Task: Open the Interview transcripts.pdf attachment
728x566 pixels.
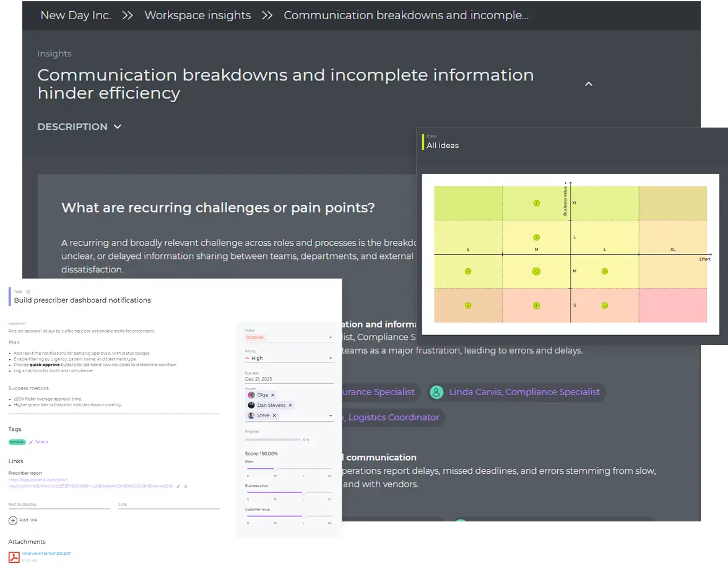Action: 46,553
